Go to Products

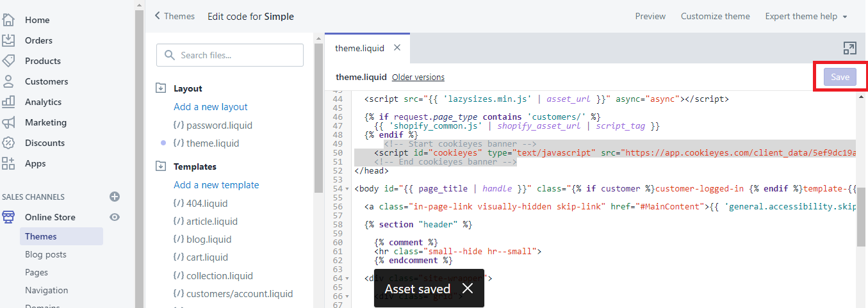(43, 61)
